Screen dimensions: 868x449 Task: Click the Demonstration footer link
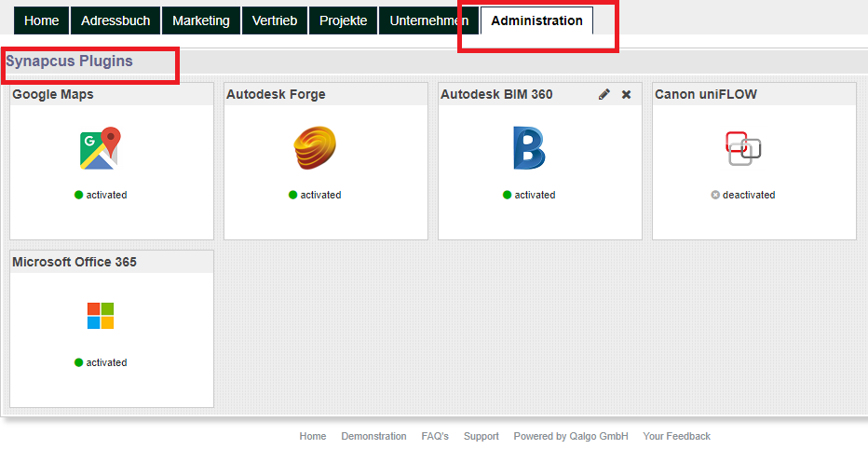pos(373,436)
